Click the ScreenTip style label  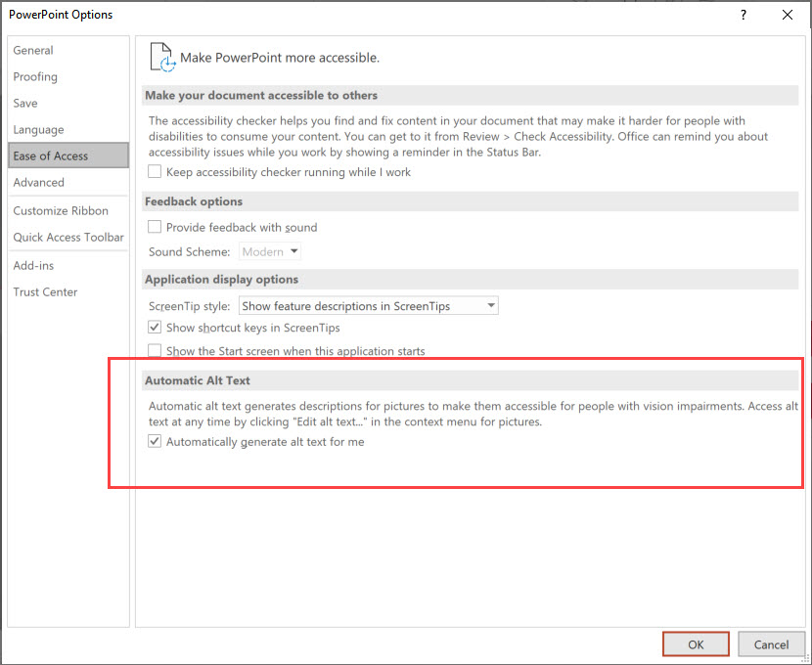tap(190, 306)
